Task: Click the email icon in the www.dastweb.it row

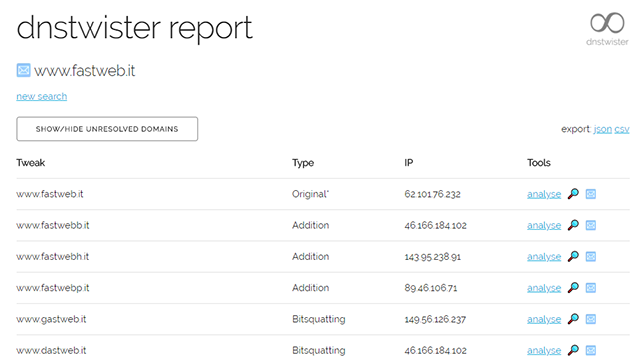Action: 591,350
